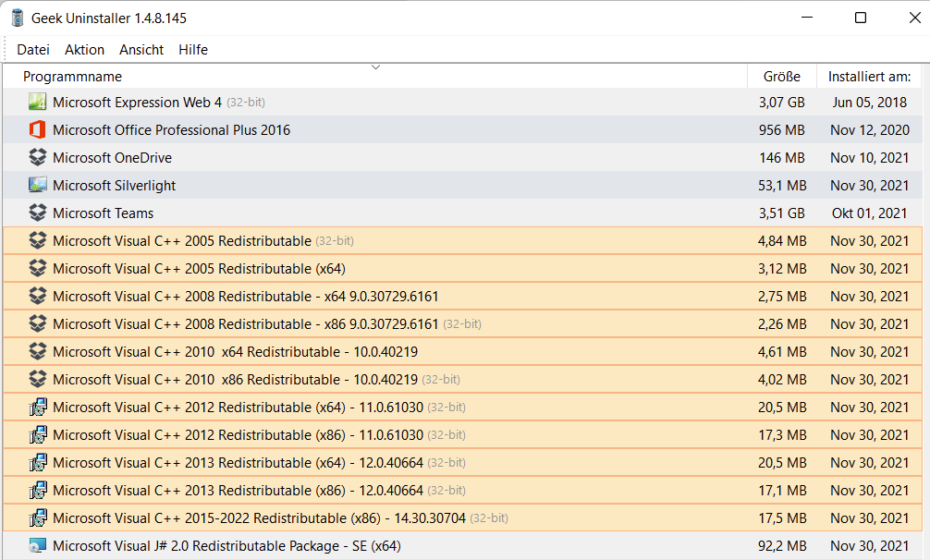
Task: Click the Jun 05, 2018 install date
Action: pos(870,103)
